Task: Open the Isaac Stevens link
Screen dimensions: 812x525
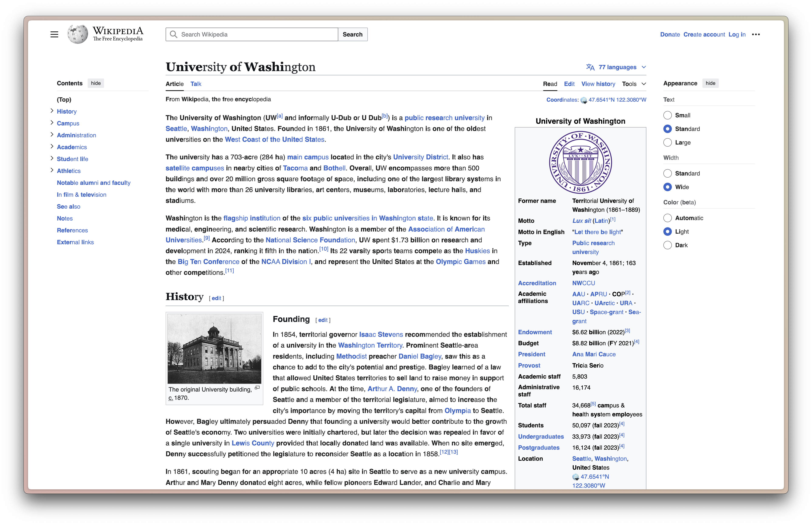Action: click(381, 335)
